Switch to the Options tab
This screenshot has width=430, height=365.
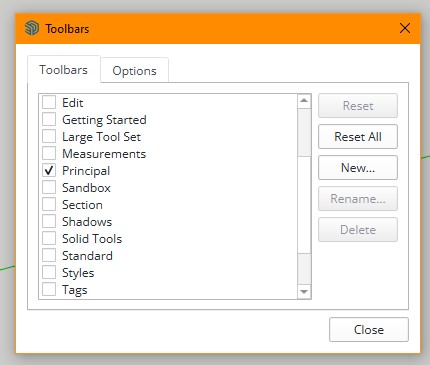click(x=134, y=70)
